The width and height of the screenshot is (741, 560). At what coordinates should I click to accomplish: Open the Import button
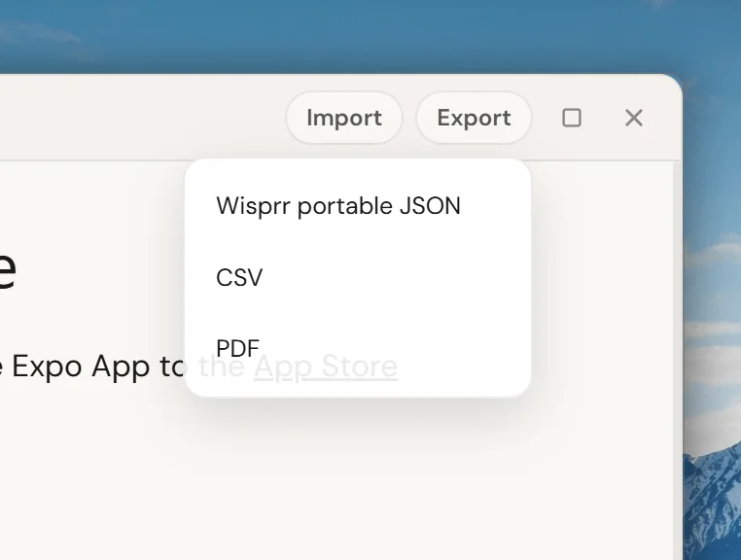(344, 118)
